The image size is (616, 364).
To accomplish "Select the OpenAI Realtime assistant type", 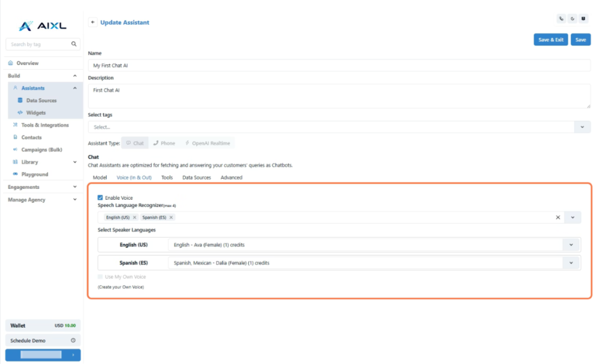I will (x=207, y=143).
